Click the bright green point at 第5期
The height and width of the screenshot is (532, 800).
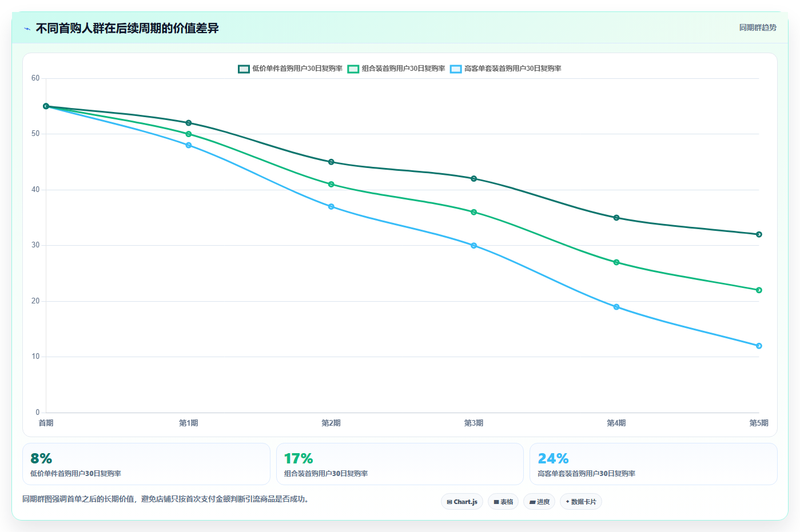point(759,290)
